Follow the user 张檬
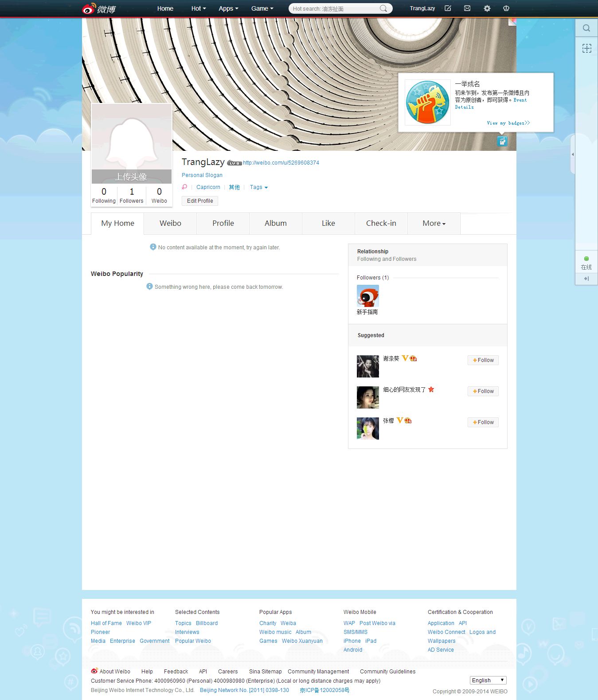The height and width of the screenshot is (700, 598). pos(483,422)
